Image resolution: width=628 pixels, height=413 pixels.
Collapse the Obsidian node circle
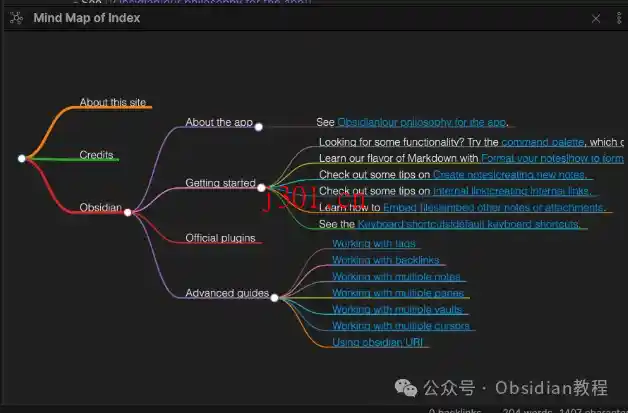pos(127,212)
